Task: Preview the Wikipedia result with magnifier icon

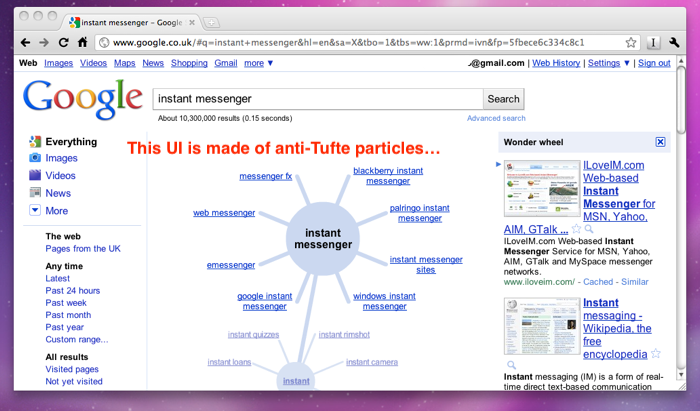Action: (x=511, y=365)
